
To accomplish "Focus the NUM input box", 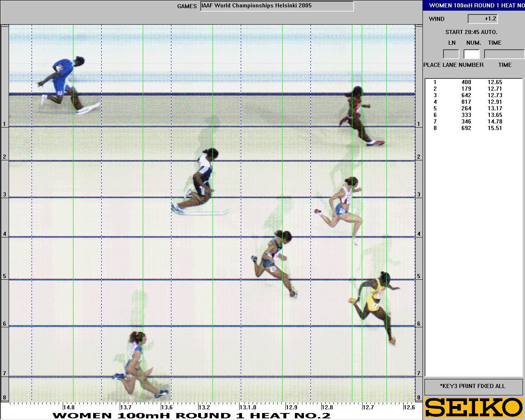I will coord(472,54).
